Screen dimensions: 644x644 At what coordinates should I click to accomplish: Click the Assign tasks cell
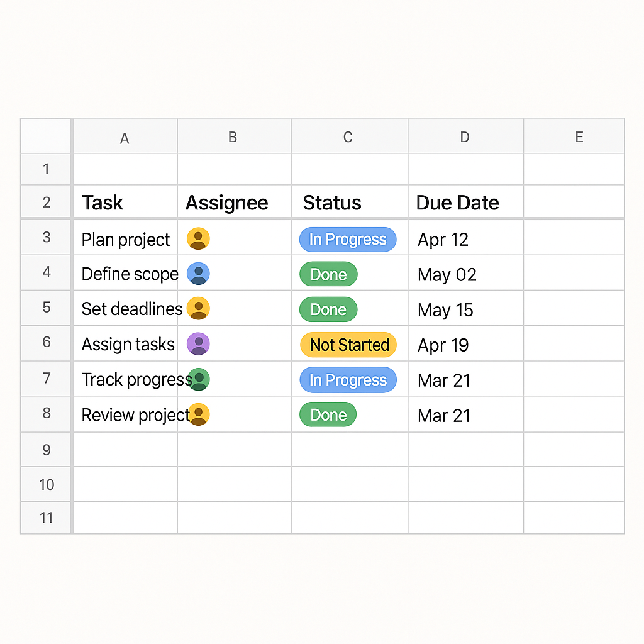click(x=125, y=344)
